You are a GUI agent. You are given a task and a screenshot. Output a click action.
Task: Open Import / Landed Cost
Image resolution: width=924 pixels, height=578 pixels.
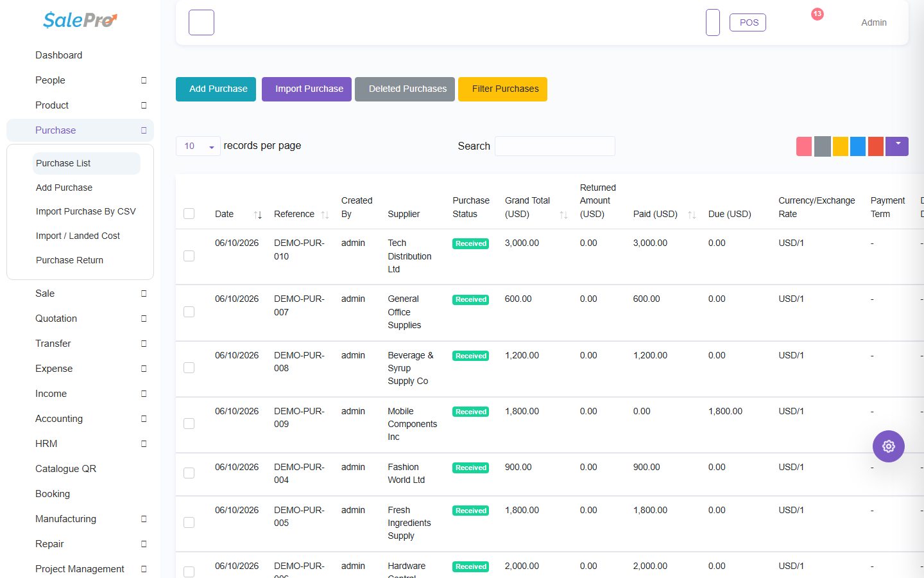tap(78, 236)
